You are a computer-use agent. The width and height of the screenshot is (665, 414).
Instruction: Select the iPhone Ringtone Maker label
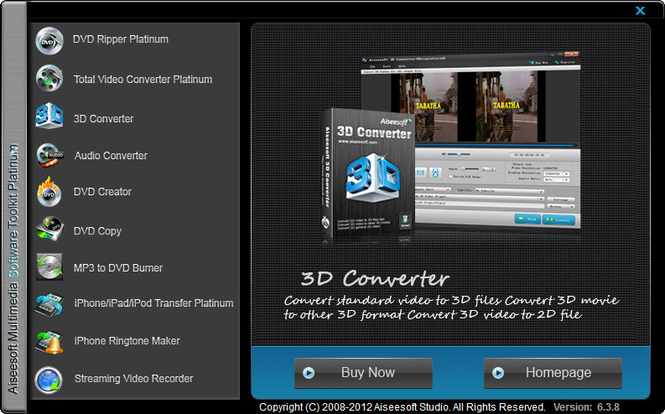pyautogui.click(x=127, y=341)
